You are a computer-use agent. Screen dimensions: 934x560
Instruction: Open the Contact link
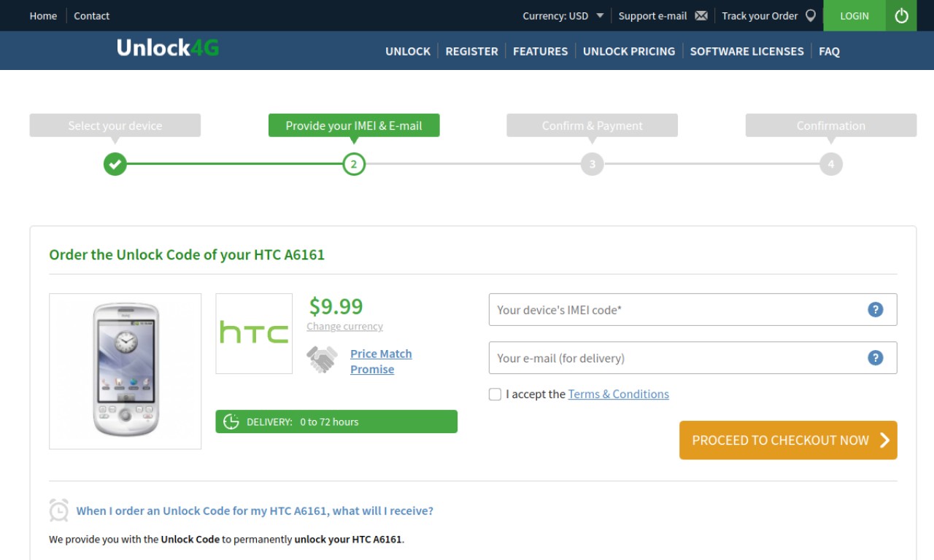click(91, 15)
